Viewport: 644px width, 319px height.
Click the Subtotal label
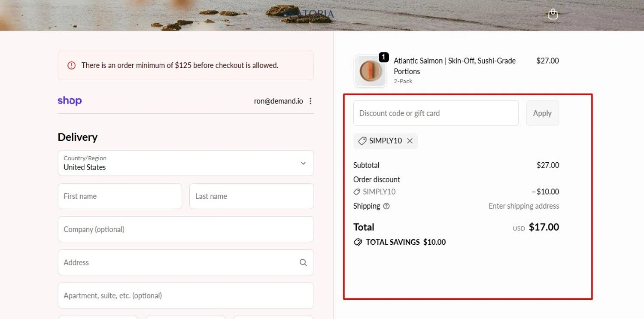tap(366, 165)
